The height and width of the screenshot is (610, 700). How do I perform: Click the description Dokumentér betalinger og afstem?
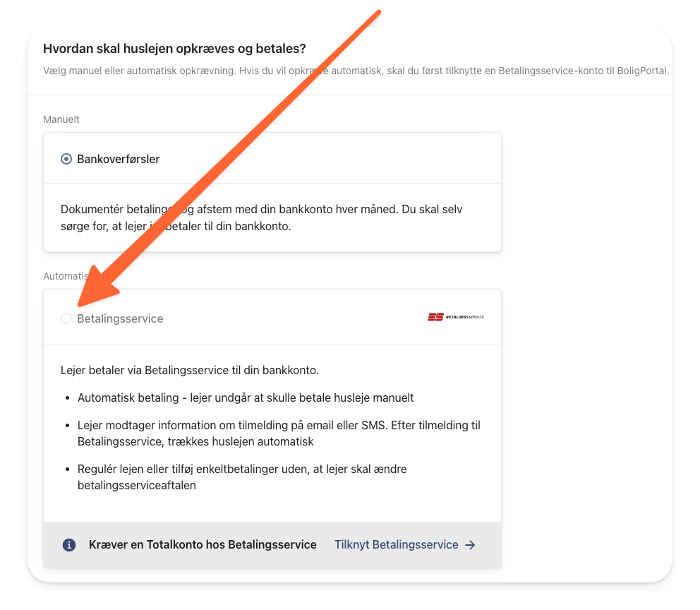click(x=262, y=217)
